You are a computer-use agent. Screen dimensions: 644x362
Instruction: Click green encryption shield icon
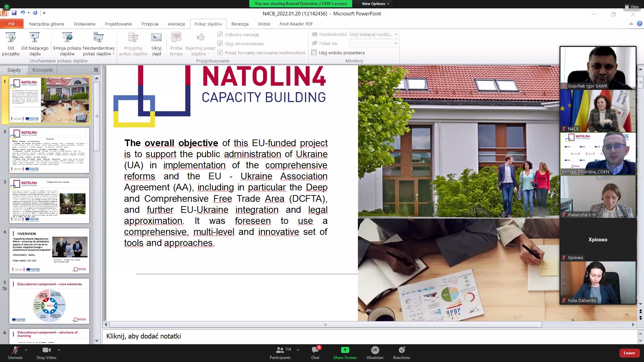point(6,6)
